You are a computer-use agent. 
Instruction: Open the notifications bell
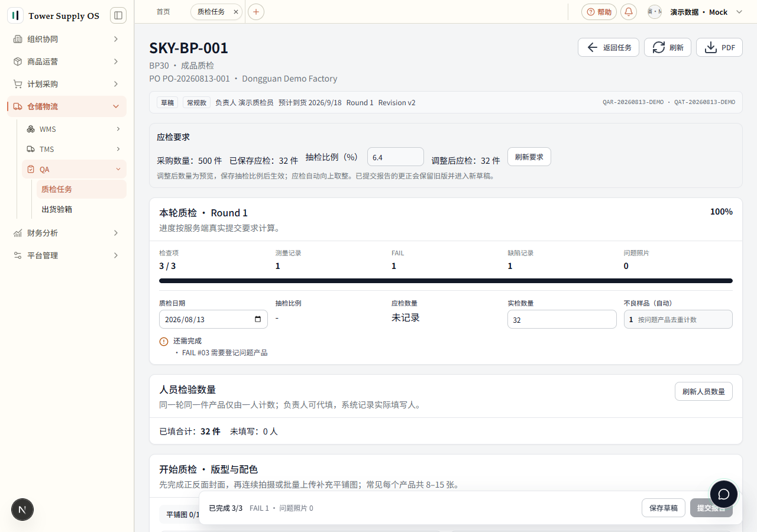coord(629,12)
